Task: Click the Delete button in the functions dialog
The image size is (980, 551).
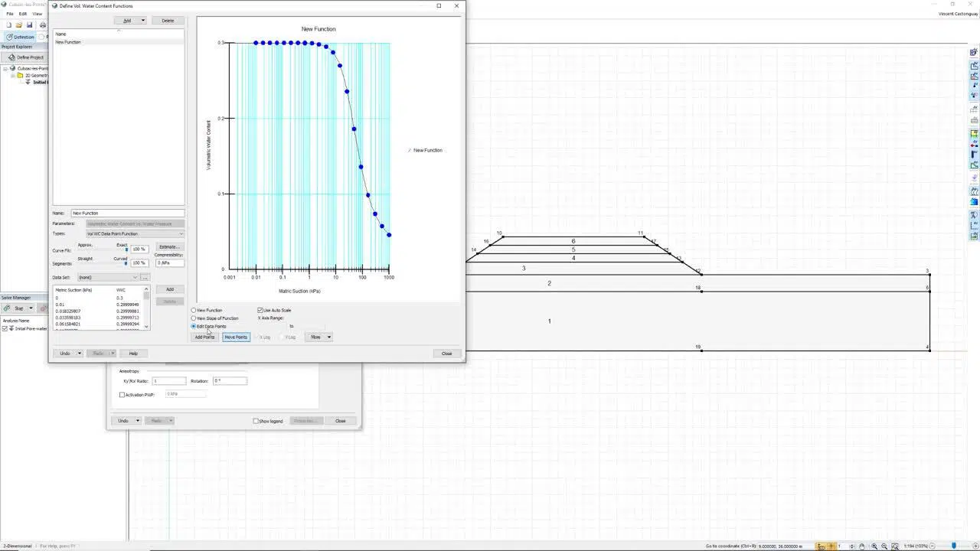Action: [168, 20]
